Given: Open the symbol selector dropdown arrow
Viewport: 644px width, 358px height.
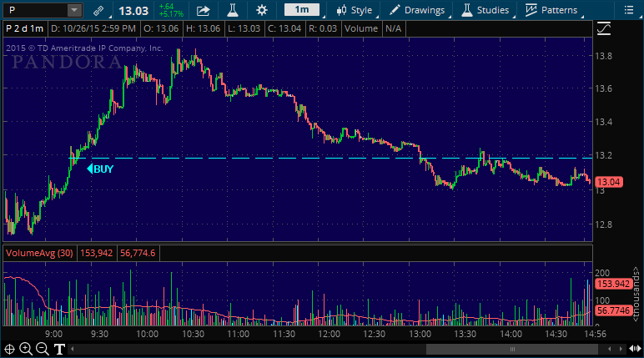Looking at the screenshot, I should point(74,10).
